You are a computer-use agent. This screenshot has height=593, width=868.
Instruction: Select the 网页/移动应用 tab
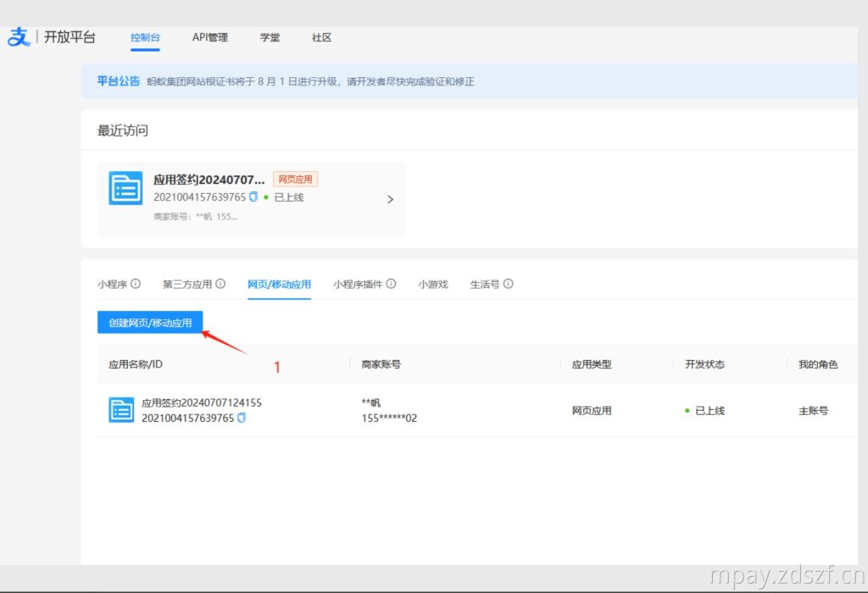pyautogui.click(x=279, y=285)
